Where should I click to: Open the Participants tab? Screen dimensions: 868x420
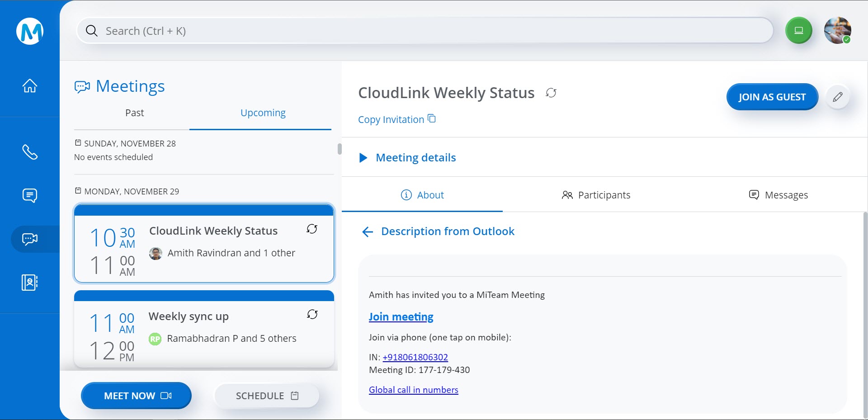click(x=595, y=195)
